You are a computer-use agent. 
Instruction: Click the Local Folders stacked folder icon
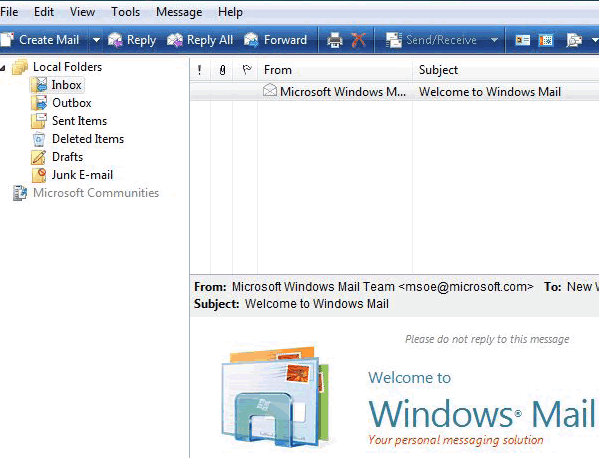click(20, 67)
